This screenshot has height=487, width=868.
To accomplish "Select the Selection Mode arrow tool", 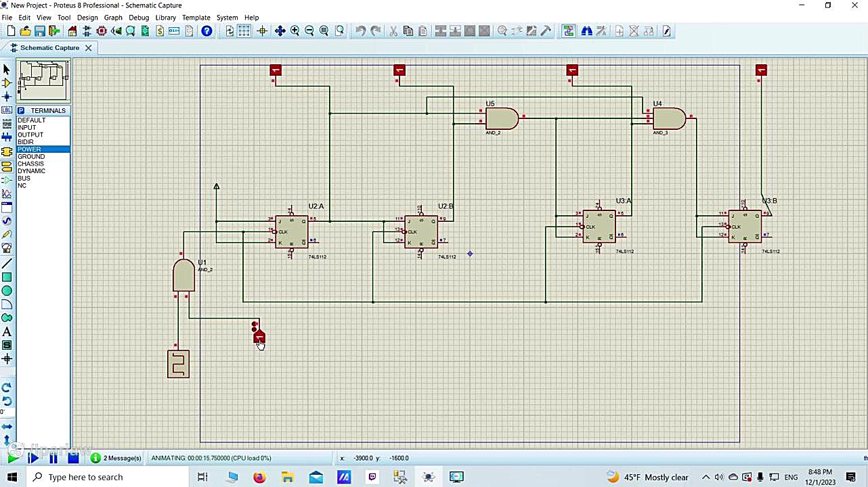I will (7, 69).
